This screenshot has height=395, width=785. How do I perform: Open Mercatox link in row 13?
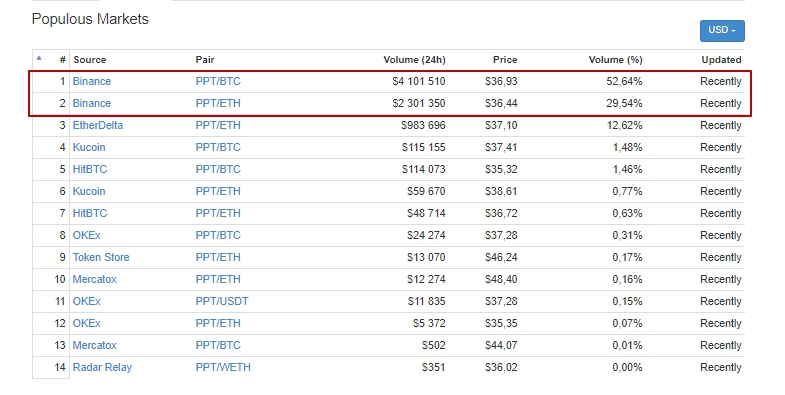94,345
